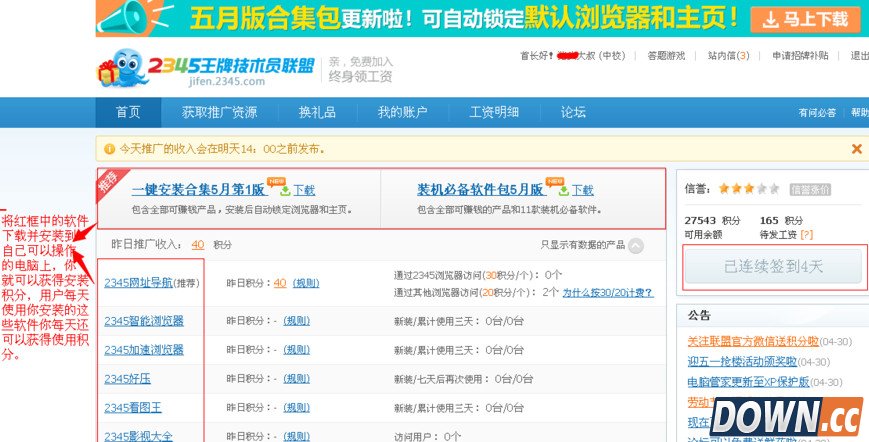Click 规则 link in 2345智能浏览器 row
869x442 pixels.
pos(297,321)
